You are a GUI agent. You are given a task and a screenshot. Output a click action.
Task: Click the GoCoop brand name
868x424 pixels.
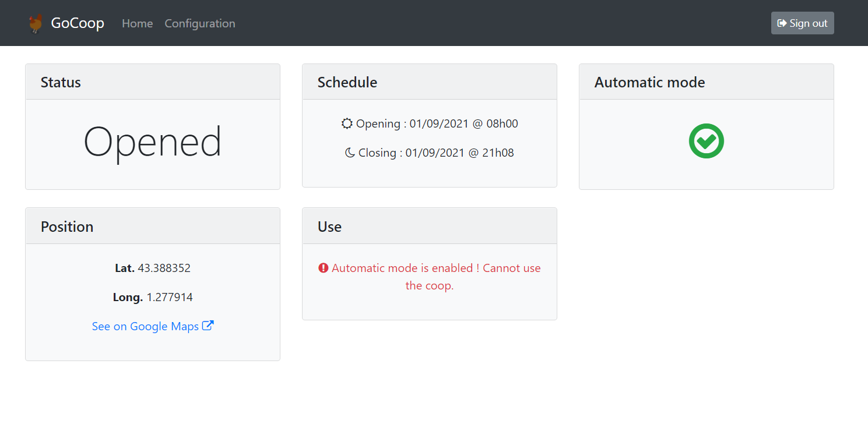(78, 23)
